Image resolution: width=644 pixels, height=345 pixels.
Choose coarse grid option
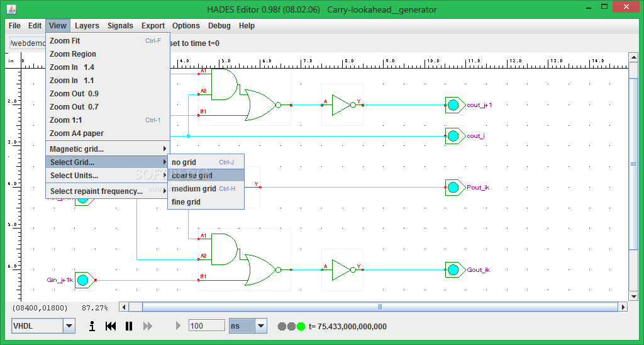coord(206,175)
